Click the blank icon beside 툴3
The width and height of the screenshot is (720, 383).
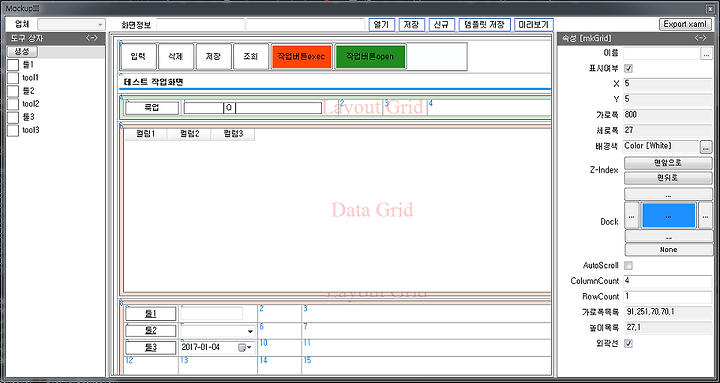13,117
